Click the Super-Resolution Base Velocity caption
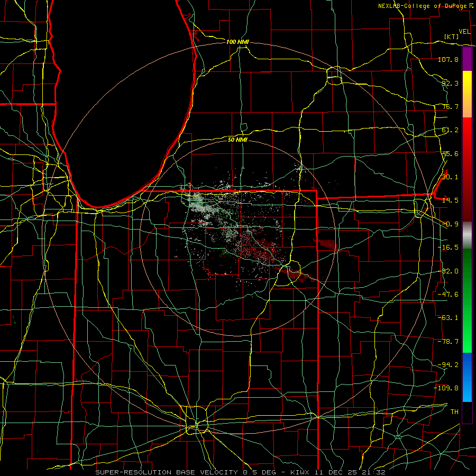Viewport: 476px width, 476px height. (241, 472)
